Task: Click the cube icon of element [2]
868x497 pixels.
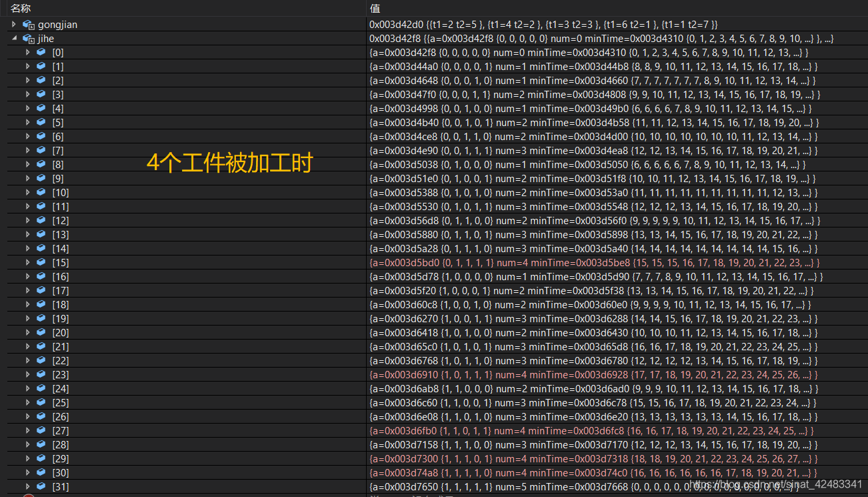Action: 41,80
